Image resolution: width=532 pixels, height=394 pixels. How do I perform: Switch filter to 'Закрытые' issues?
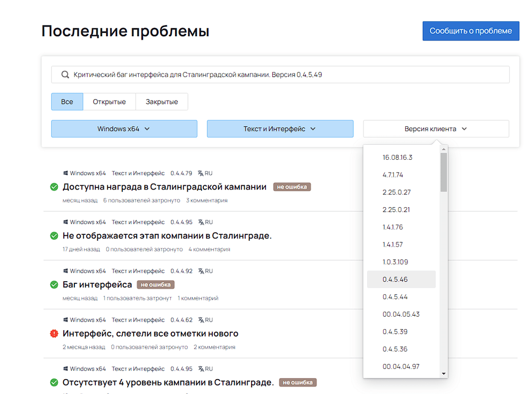click(162, 102)
